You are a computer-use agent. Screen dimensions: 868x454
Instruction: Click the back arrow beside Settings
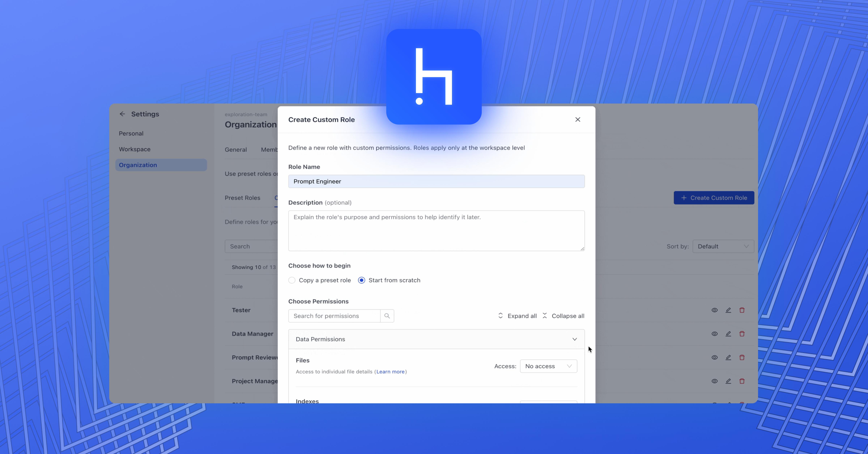(122, 114)
